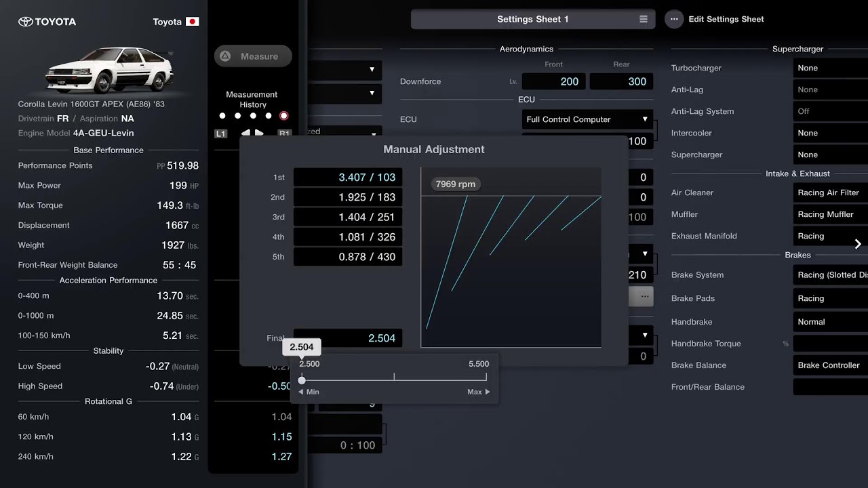This screenshot has height=488, width=868.
Task: Select the Front downforce value 200
Action: (x=554, y=81)
